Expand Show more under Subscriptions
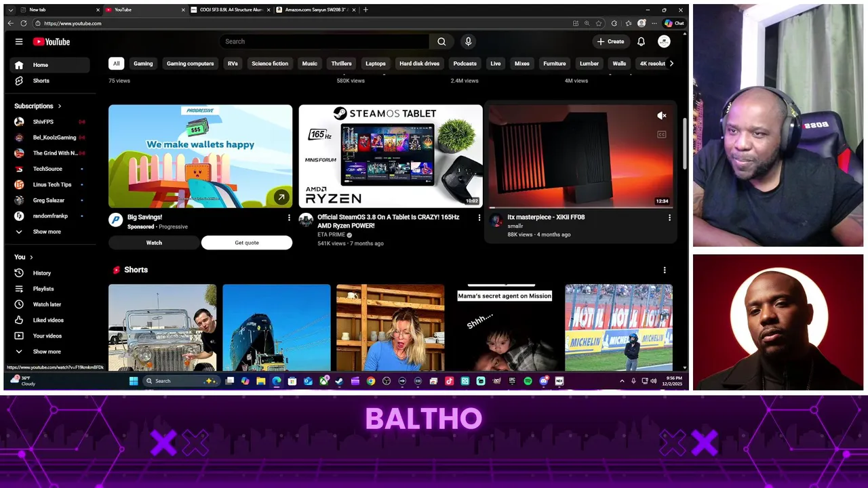 point(50,232)
